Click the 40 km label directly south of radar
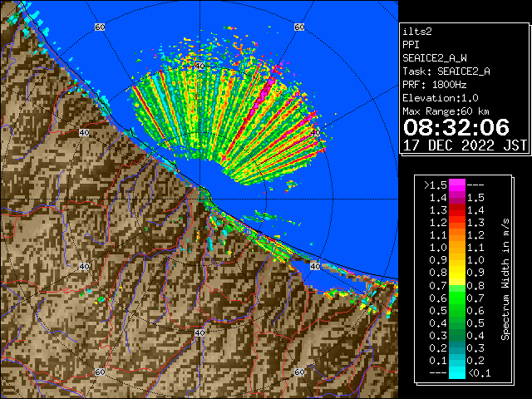Screen dimensions: 532x399 point(199,332)
